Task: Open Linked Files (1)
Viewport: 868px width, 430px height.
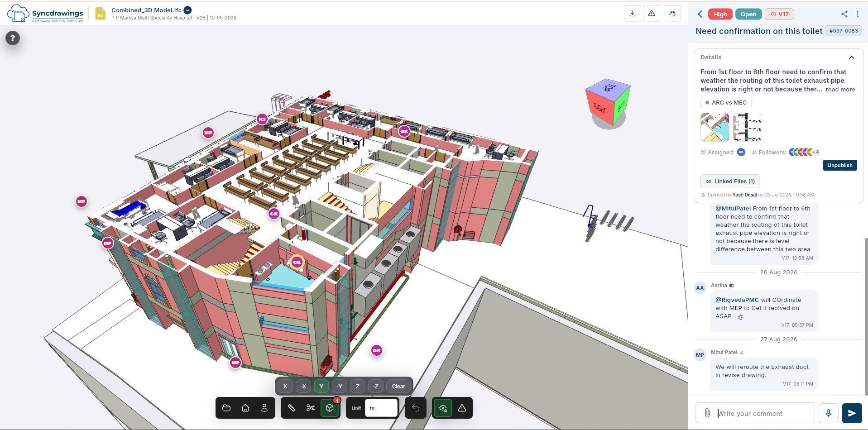Action: click(730, 181)
